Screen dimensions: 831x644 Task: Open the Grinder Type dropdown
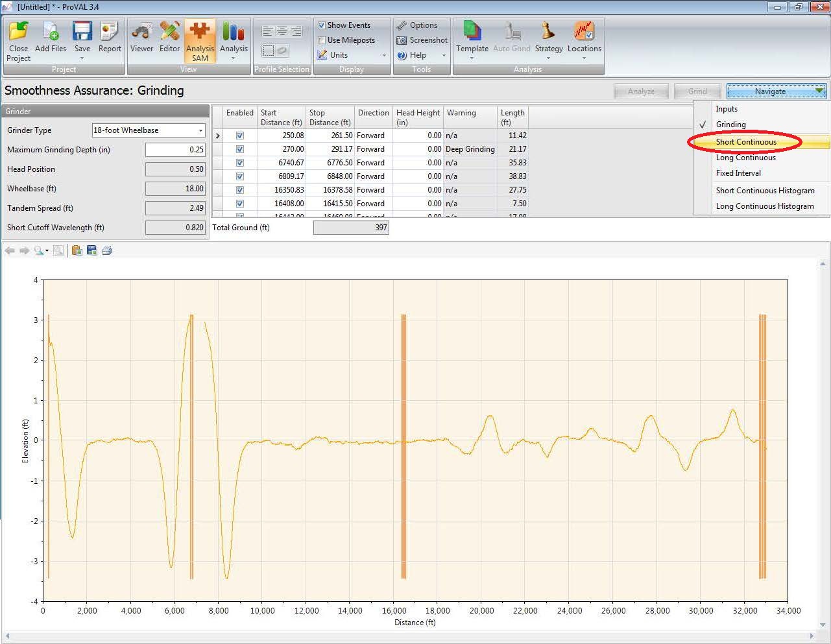149,130
